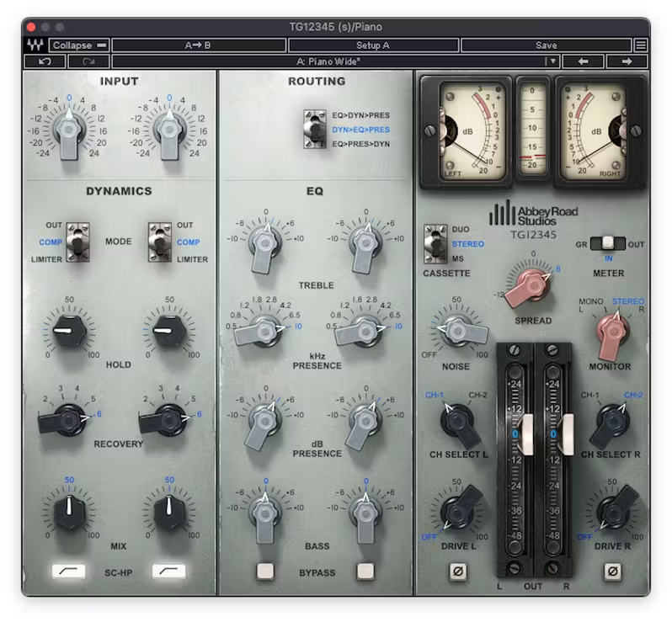Click the left TREBLE knob
The image size is (672, 622).
tap(265, 244)
